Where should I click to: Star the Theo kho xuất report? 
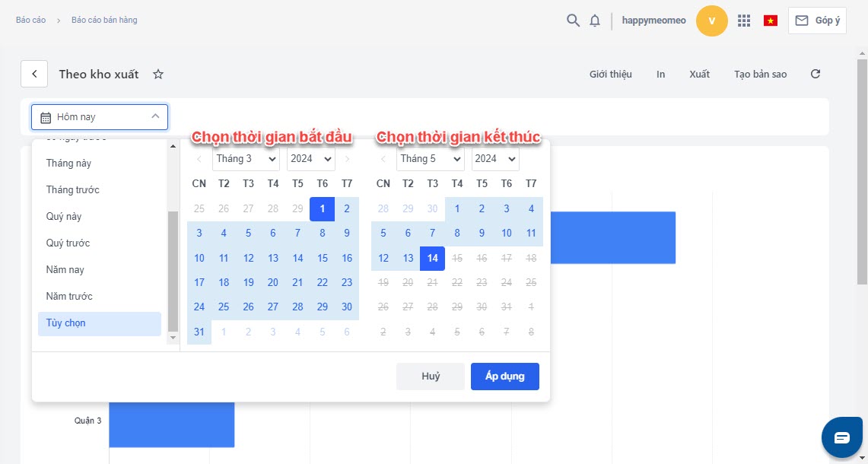[x=158, y=74]
